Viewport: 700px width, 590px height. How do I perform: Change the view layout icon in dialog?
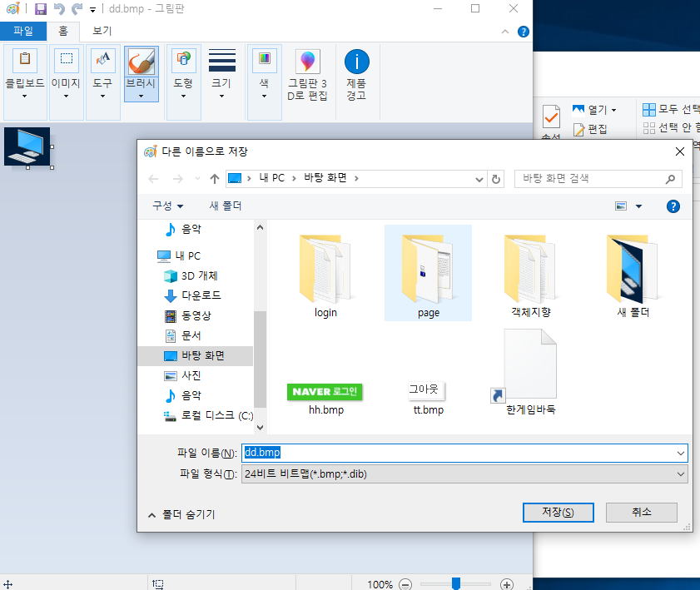click(x=621, y=206)
